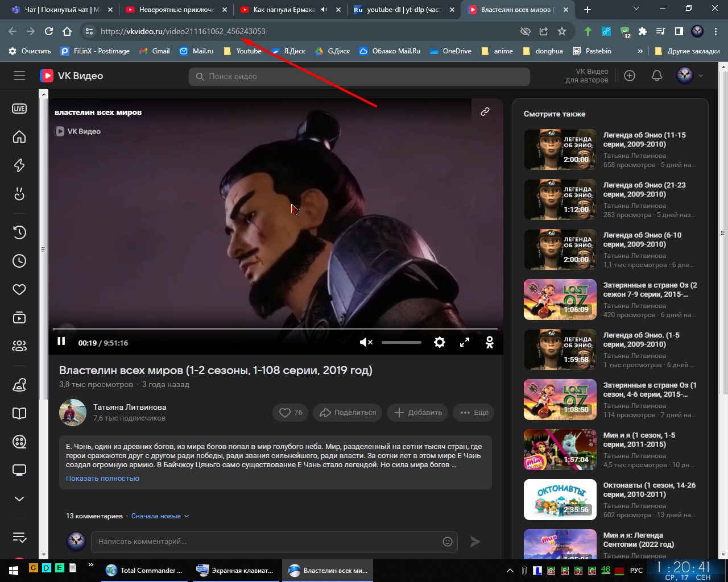Switch to the 'youtube-dl | yt-dlp' tab

pyautogui.click(x=404, y=10)
